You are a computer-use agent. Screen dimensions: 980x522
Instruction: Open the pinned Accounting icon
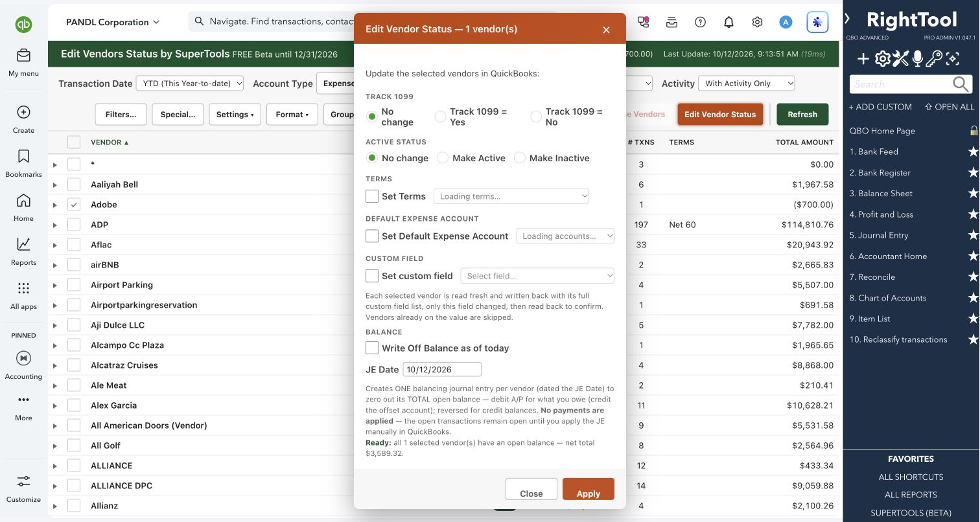point(23,358)
